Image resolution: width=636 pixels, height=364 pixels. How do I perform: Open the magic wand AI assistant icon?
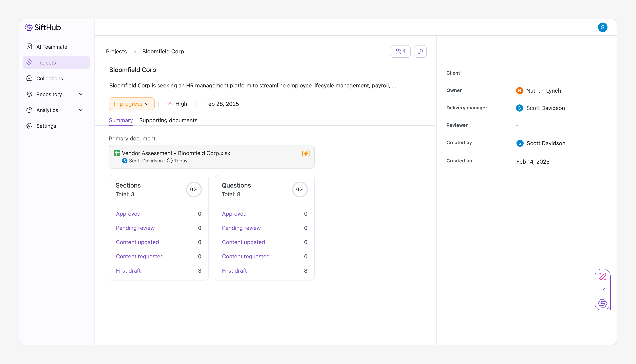click(x=603, y=277)
